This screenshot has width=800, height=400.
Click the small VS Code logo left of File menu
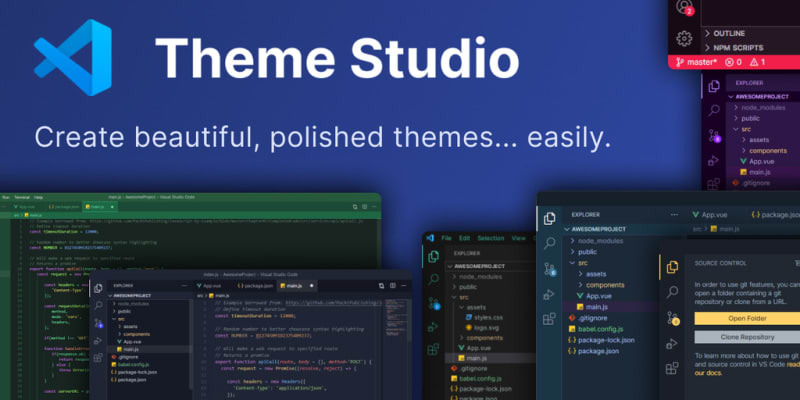coord(430,238)
